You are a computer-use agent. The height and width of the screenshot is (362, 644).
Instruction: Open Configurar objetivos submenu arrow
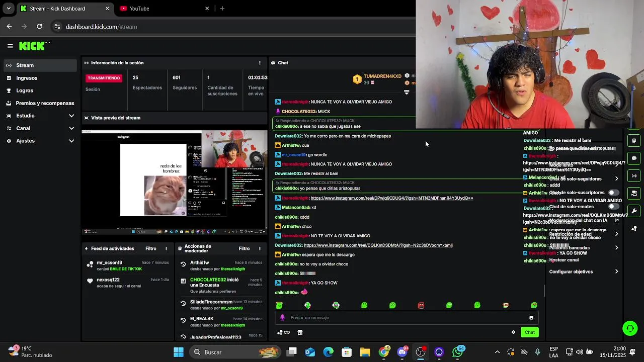coord(617,272)
